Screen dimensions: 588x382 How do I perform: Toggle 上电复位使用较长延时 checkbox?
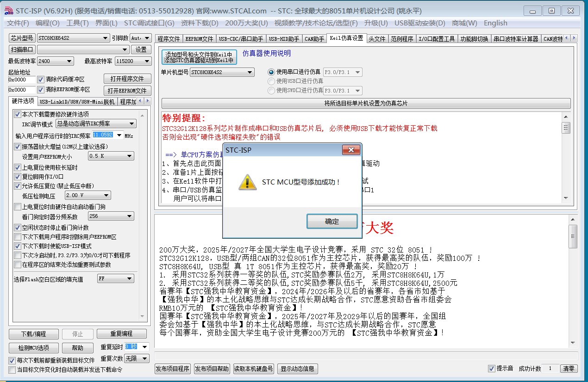coord(18,167)
